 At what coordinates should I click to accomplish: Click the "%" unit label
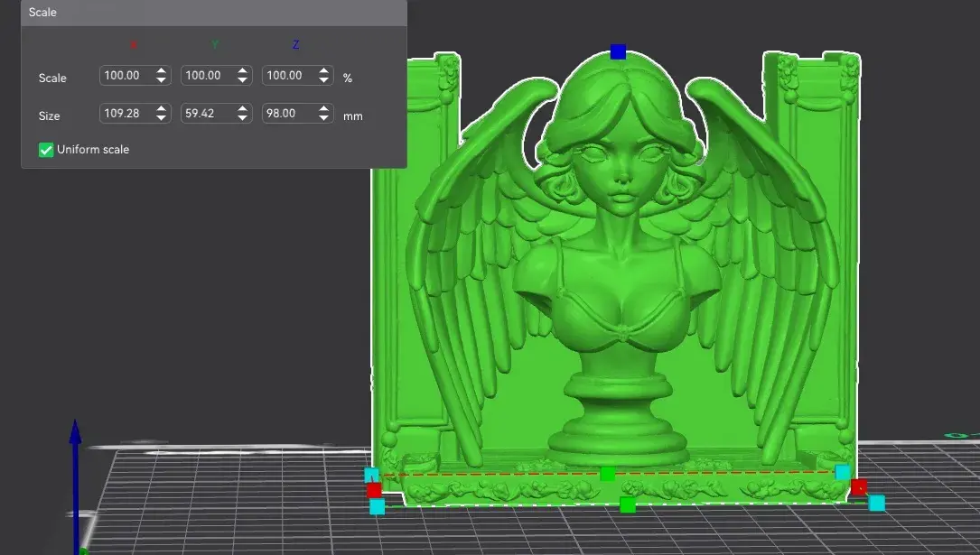click(x=348, y=78)
